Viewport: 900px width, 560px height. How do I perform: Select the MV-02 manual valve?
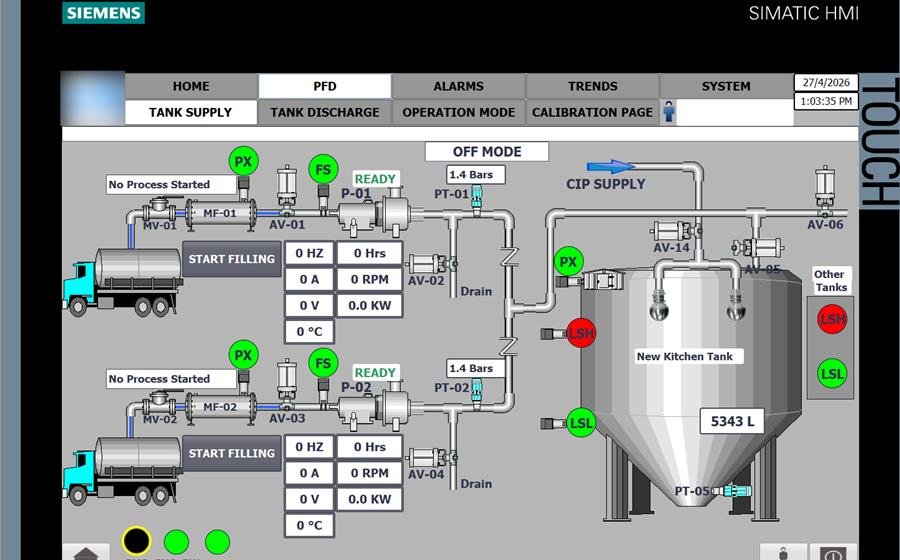[x=160, y=403]
